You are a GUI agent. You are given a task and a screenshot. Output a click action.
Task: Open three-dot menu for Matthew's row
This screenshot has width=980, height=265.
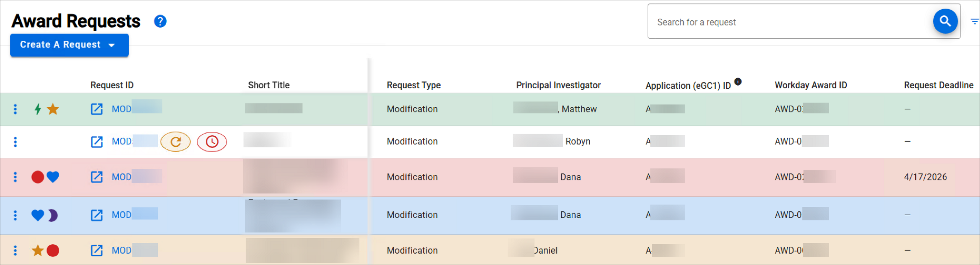15,109
